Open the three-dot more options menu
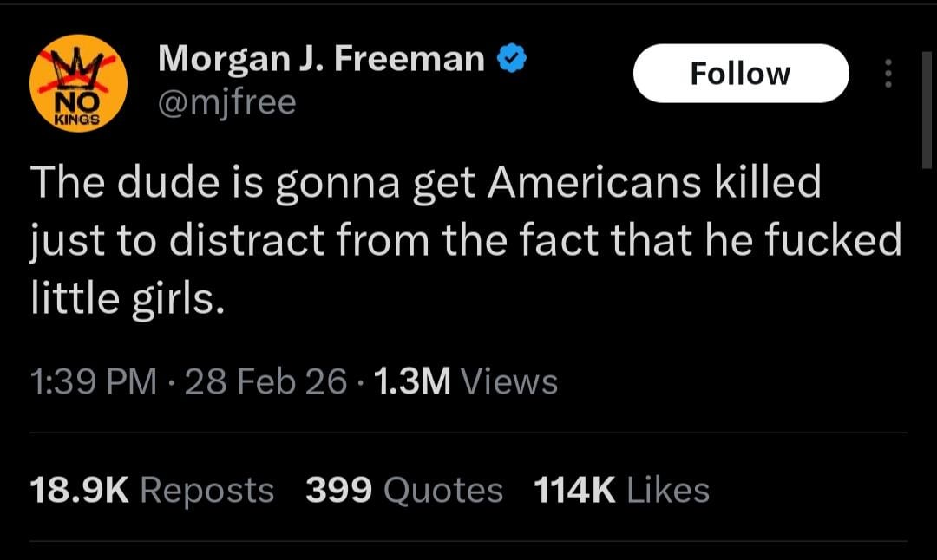The width and height of the screenshot is (937, 560). coord(887,75)
